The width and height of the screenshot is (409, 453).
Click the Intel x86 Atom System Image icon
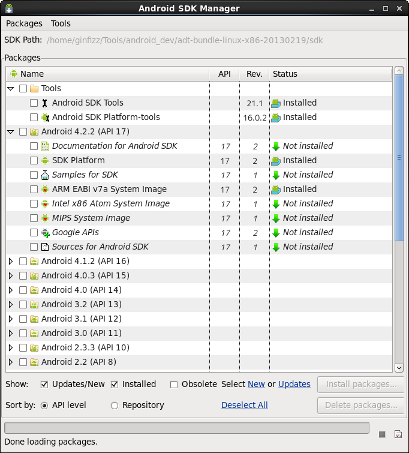pyautogui.click(x=45, y=204)
